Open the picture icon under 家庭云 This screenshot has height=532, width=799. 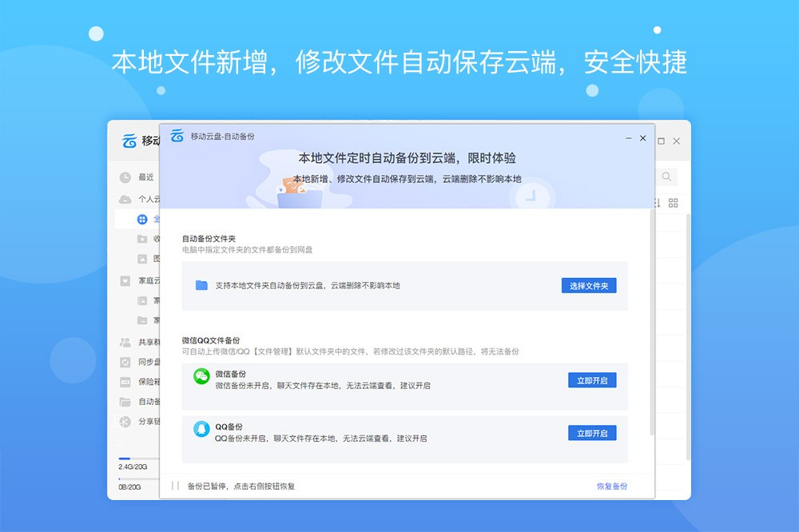coord(142,300)
